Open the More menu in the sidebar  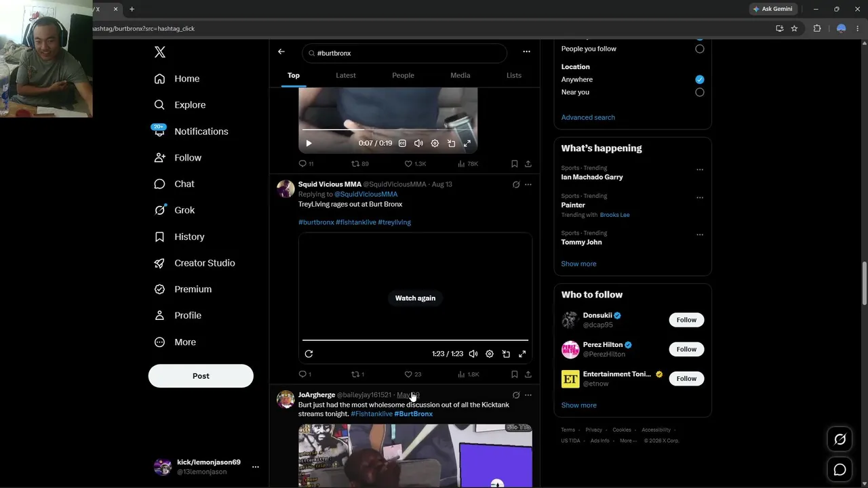coord(176,342)
